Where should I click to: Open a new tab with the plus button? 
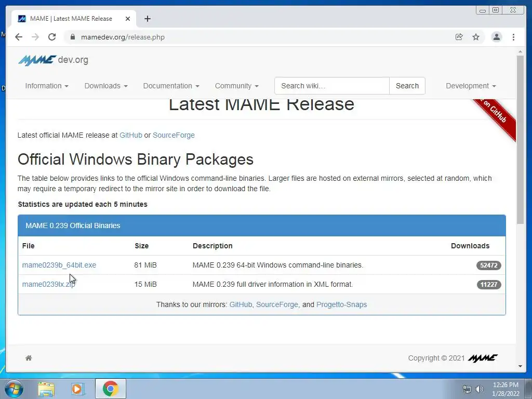click(147, 19)
